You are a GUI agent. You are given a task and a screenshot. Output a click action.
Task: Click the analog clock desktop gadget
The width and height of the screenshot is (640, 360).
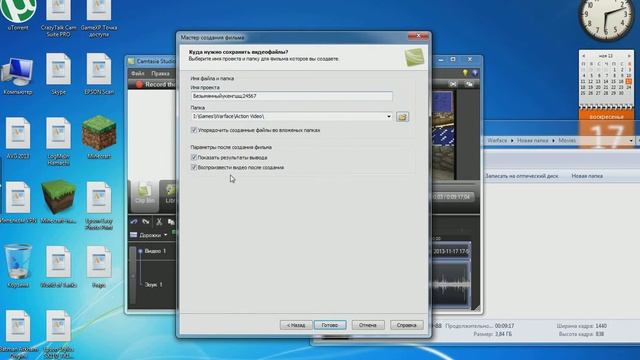coord(606,18)
